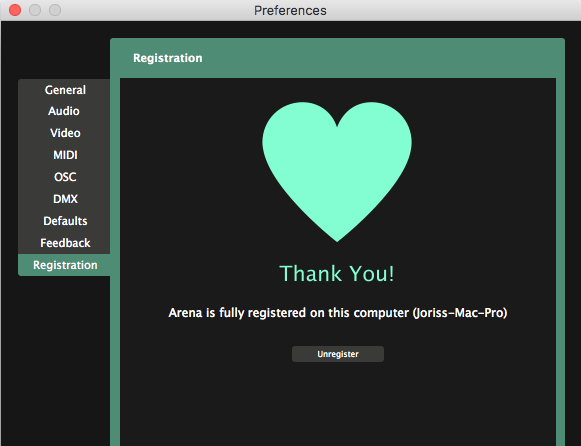
Task: Show the DMX preferences tab
Action: 65,199
